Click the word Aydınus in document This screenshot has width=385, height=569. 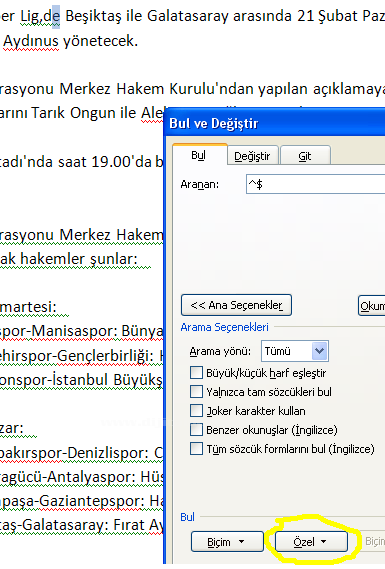[31, 41]
